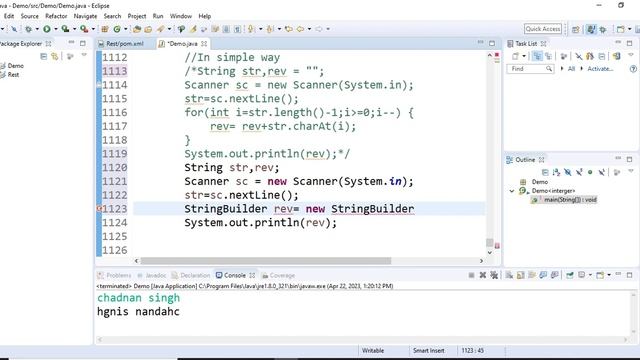Click the Open Perspective icon near Quick Access
Image resolution: width=640 pixels, height=360 pixels.
click(x=576, y=29)
